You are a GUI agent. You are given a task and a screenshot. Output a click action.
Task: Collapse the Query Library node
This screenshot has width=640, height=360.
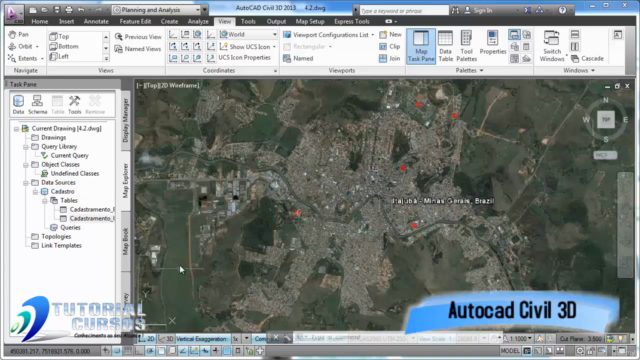click(x=26, y=147)
